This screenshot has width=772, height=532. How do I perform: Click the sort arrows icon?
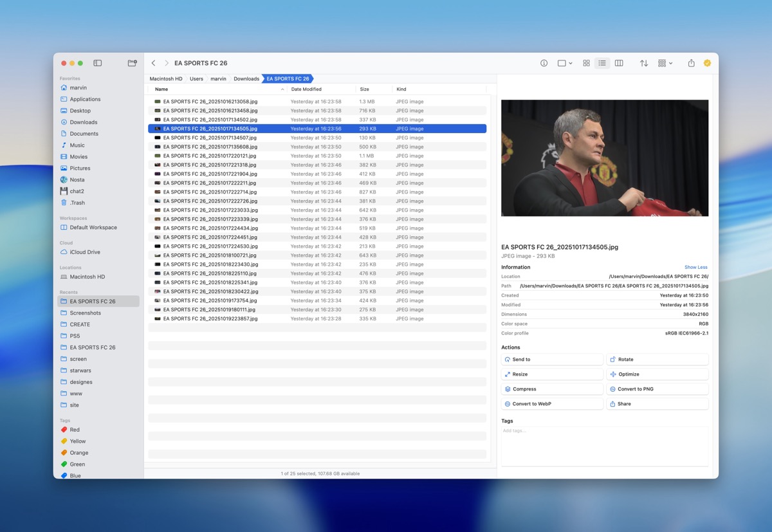click(x=643, y=63)
